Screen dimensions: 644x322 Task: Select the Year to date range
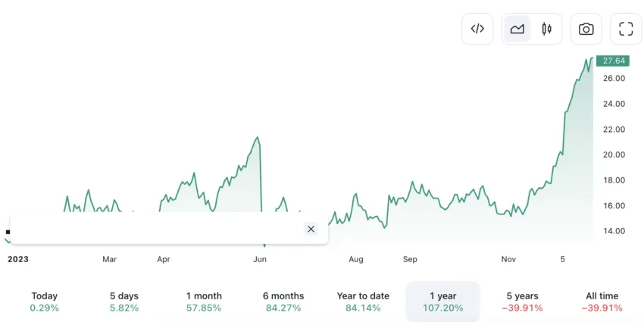(x=363, y=302)
